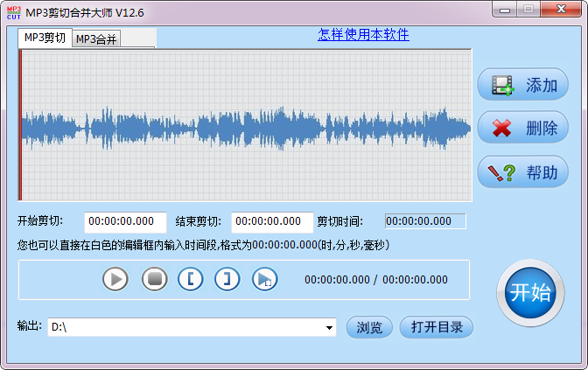Start processing with the blue 开始 button
Screen dimensions: 588x370
pos(530,293)
